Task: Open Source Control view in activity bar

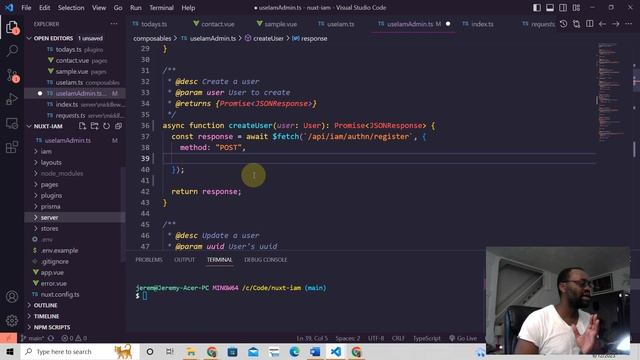Action: (x=12, y=76)
